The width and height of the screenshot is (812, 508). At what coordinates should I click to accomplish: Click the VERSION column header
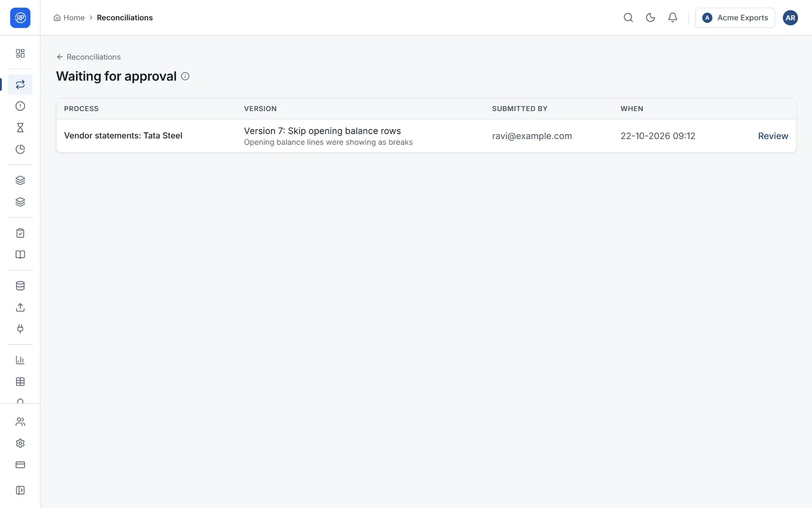pyautogui.click(x=260, y=109)
